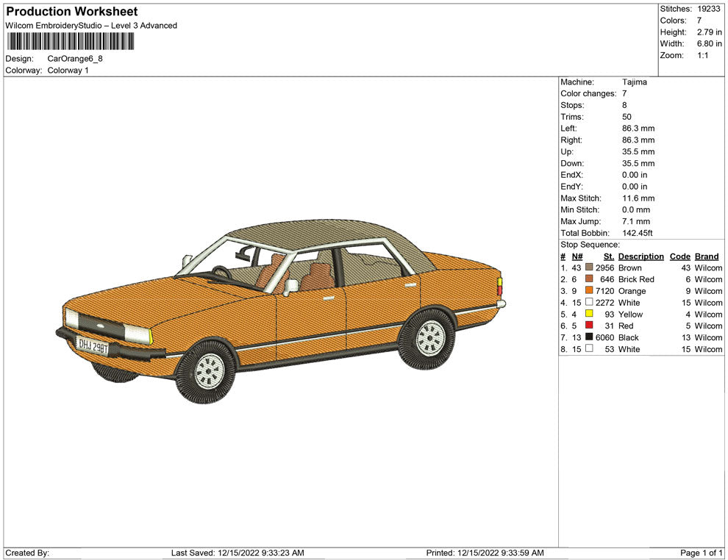The image size is (728, 560).
Task: Click the car's DHJ 298T license plate
Action: pyautogui.click(x=93, y=345)
